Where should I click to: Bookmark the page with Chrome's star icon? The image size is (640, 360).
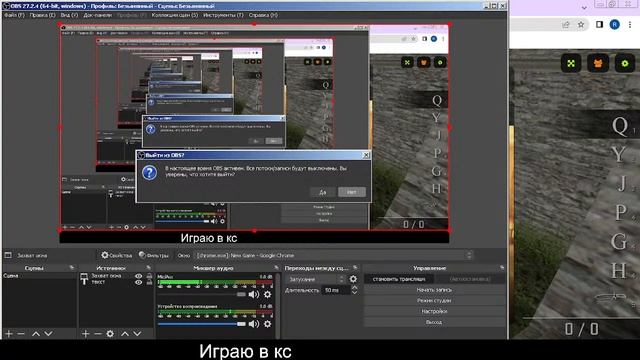581,24
